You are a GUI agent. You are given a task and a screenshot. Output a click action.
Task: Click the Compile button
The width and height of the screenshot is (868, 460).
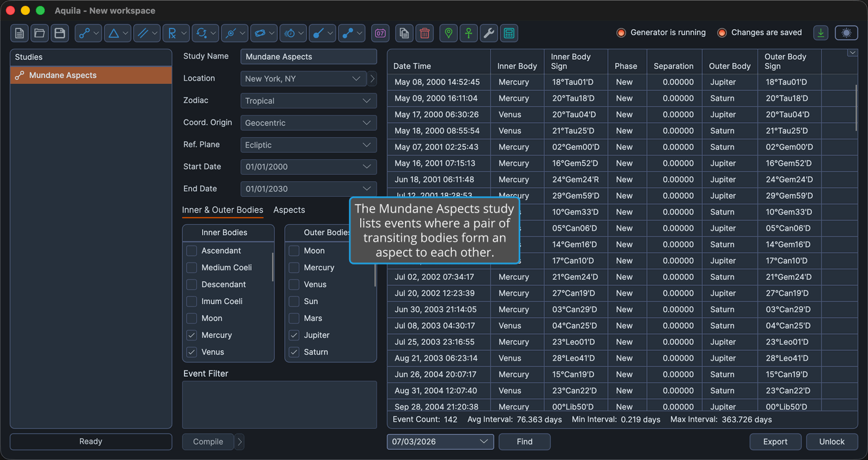click(208, 442)
